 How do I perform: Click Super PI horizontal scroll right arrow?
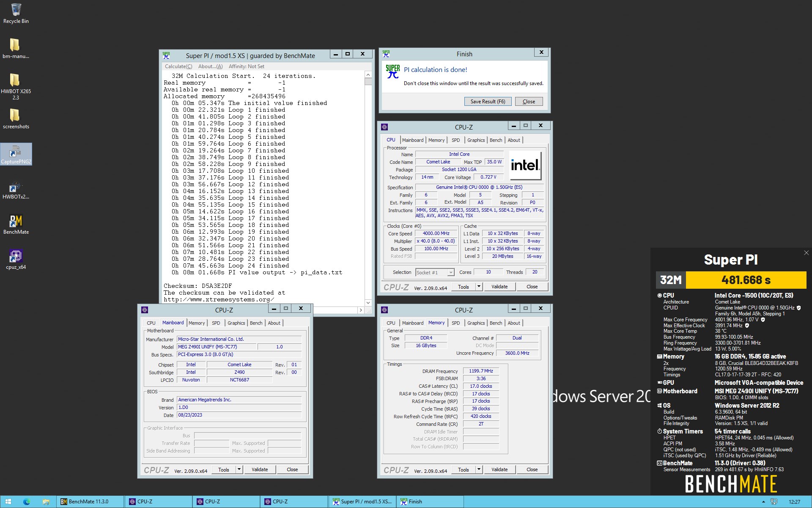click(x=361, y=310)
